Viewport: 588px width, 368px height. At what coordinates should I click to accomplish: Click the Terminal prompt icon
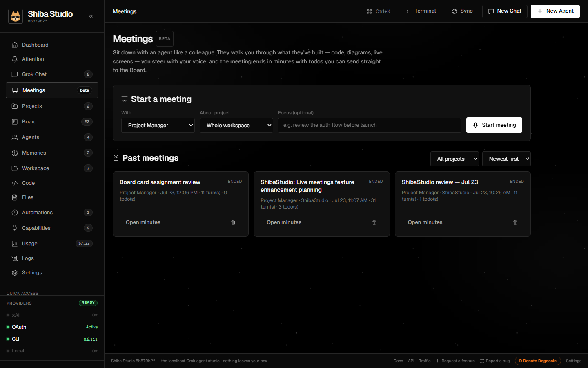[409, 11]
